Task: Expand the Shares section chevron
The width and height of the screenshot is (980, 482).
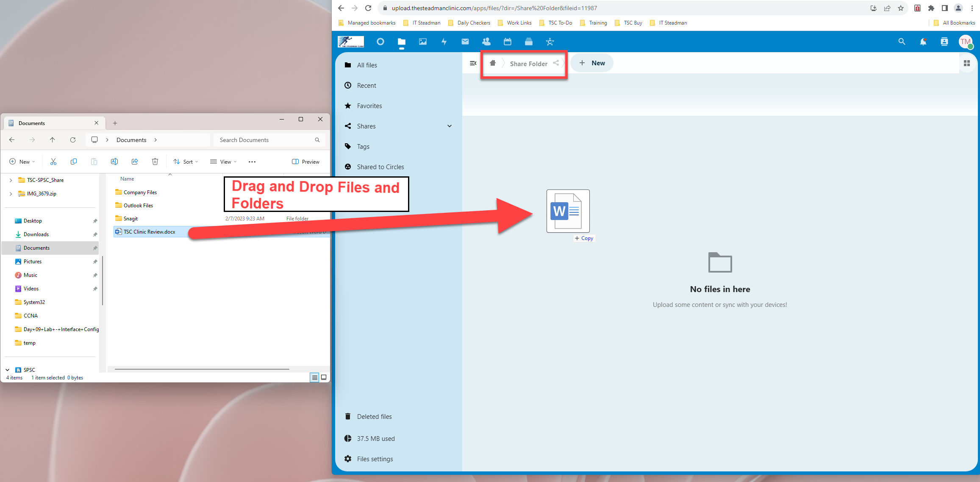Action: tap(450, 126)
